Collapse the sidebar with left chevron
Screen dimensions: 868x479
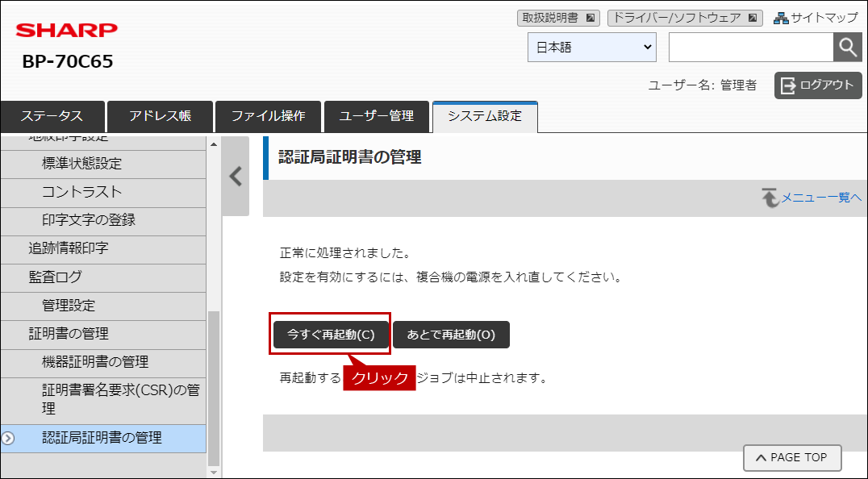(236, 177)
